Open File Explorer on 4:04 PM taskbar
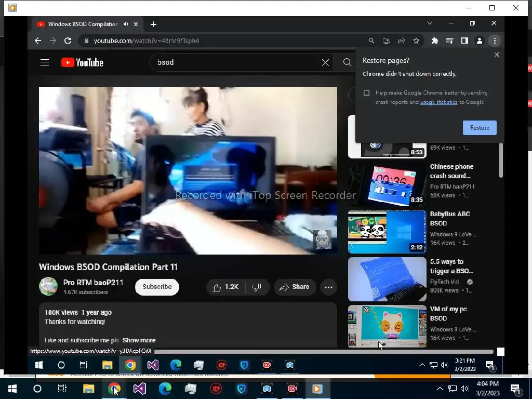Screen dimensions: 532x399 [x=88, y=389]
